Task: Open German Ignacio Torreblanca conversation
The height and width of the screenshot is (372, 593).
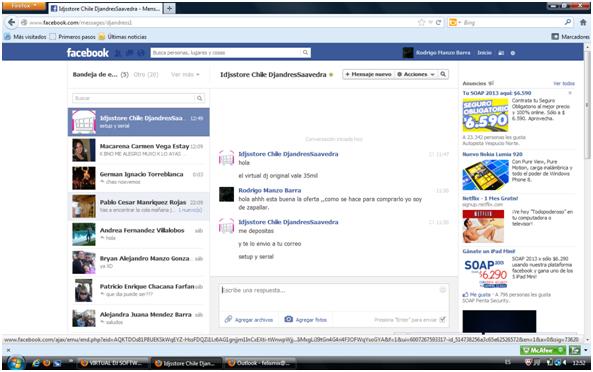Action: (x=138, y=178)
